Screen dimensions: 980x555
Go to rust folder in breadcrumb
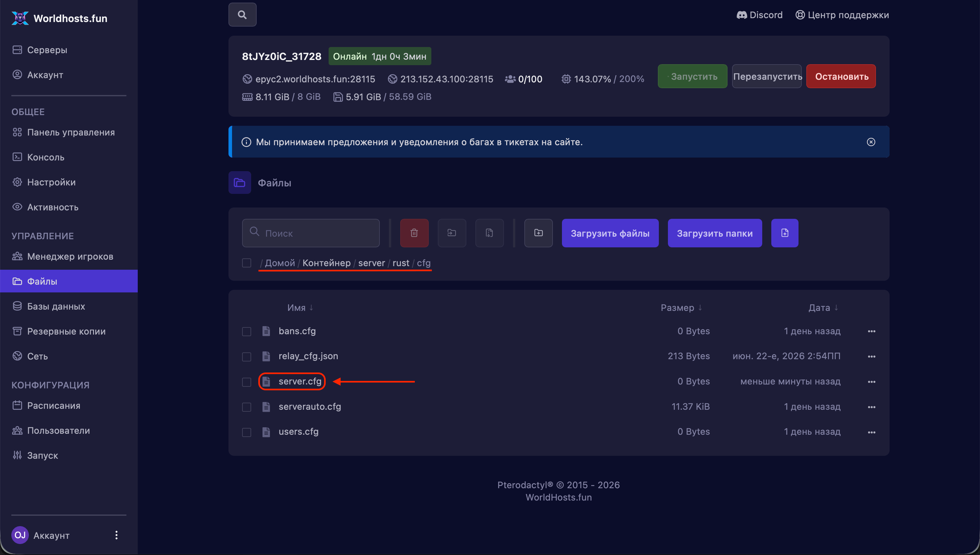(401, 263)
